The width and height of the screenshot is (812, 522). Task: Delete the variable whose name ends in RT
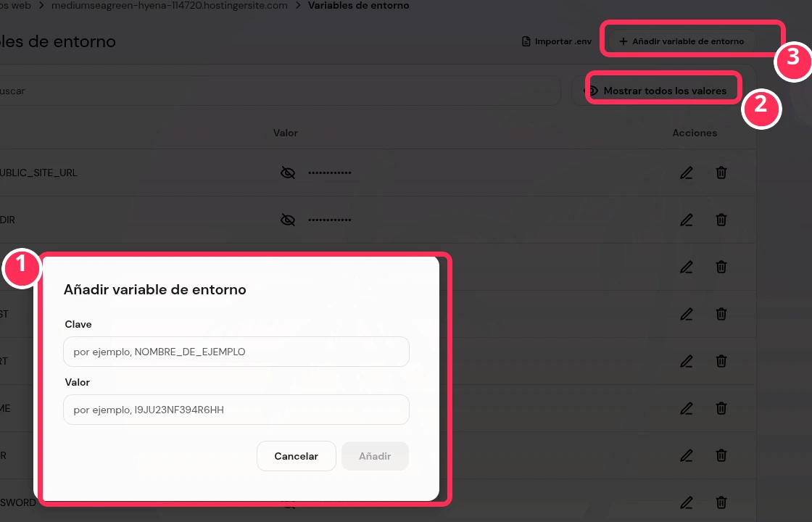tap(721, 361)
